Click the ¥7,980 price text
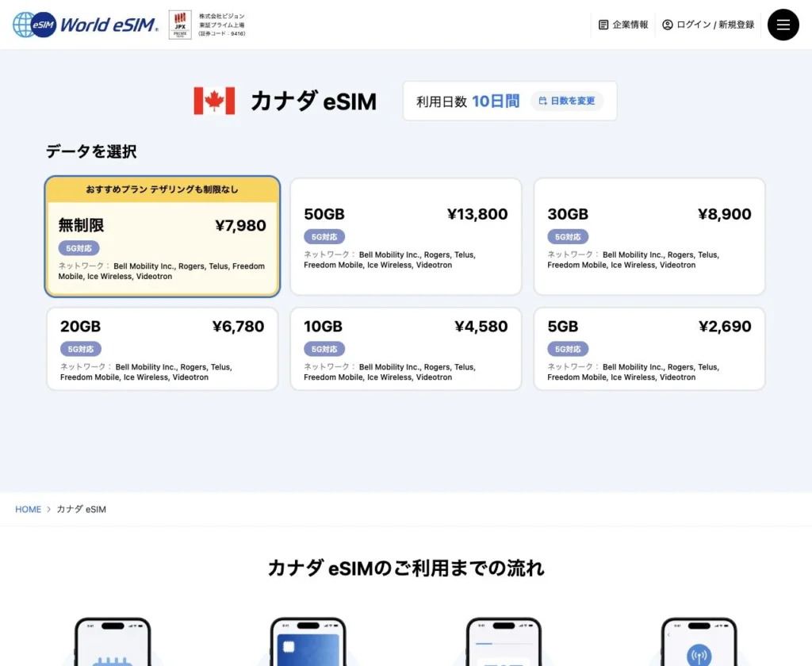 pyautogui.click(x=240, y=225)
